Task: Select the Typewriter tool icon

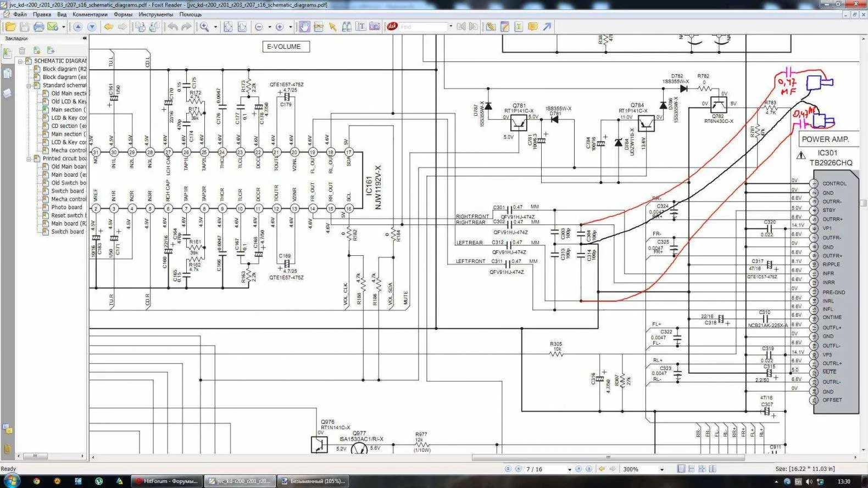Action: pos(518,27)
